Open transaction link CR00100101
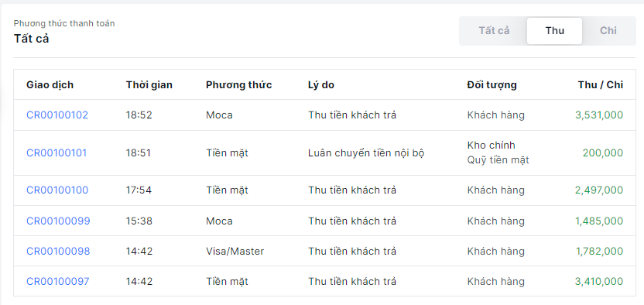The height and width of the screenshot is (305, 644). (57, 153)
